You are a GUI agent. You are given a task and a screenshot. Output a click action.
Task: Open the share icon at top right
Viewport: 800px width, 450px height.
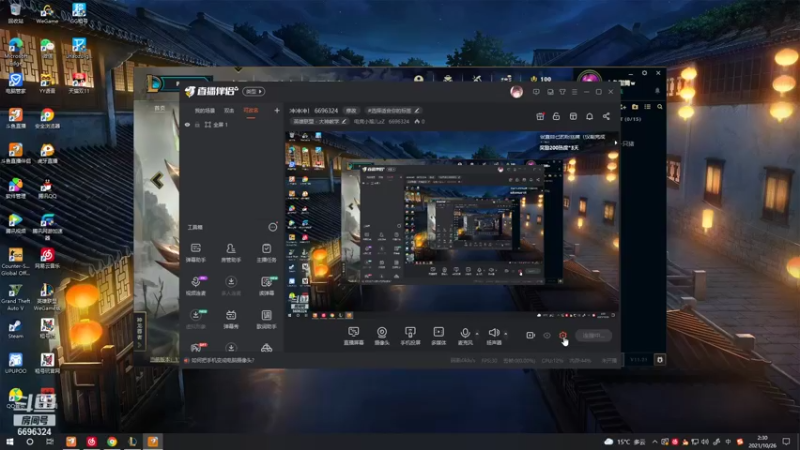(606, 116)
